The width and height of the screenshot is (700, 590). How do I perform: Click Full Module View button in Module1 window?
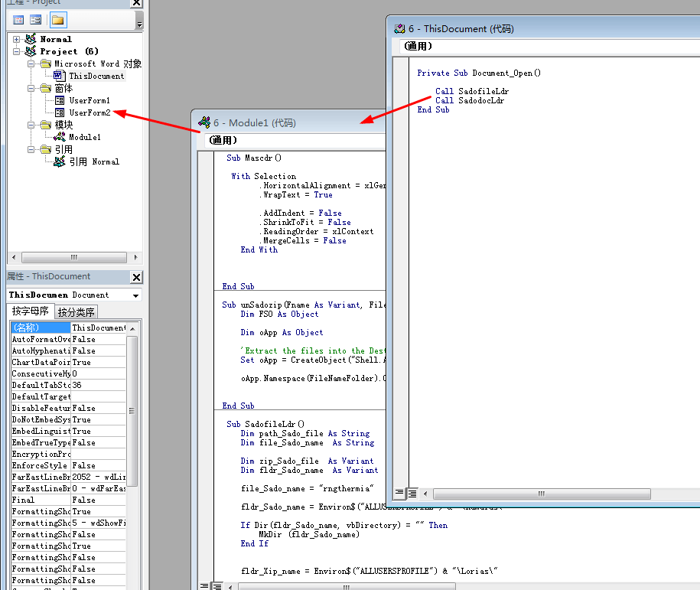(x=217, y=586)
